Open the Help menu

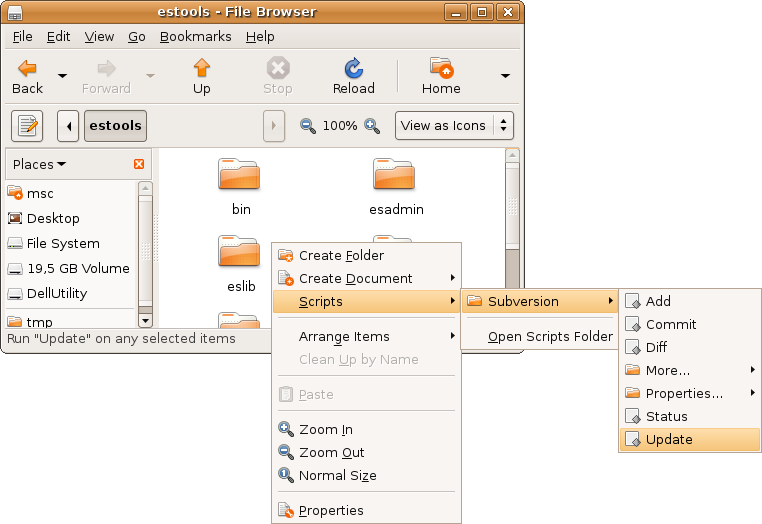coord(260,36)
